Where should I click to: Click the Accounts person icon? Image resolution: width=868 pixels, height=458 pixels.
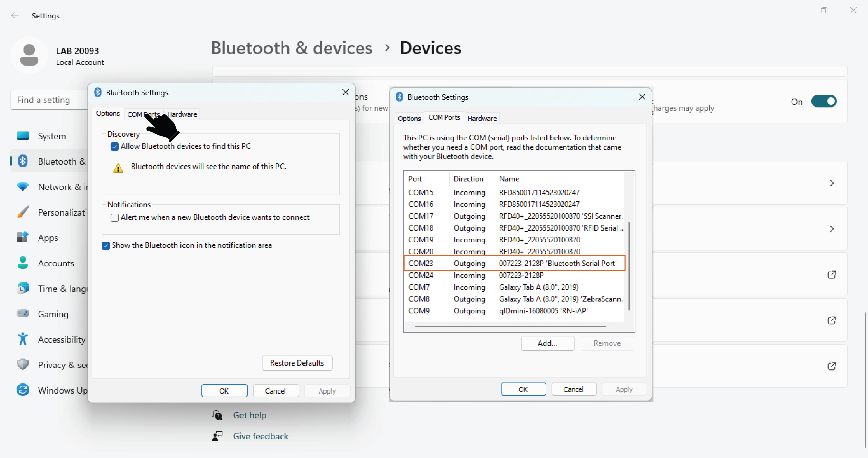pos(23,263)
